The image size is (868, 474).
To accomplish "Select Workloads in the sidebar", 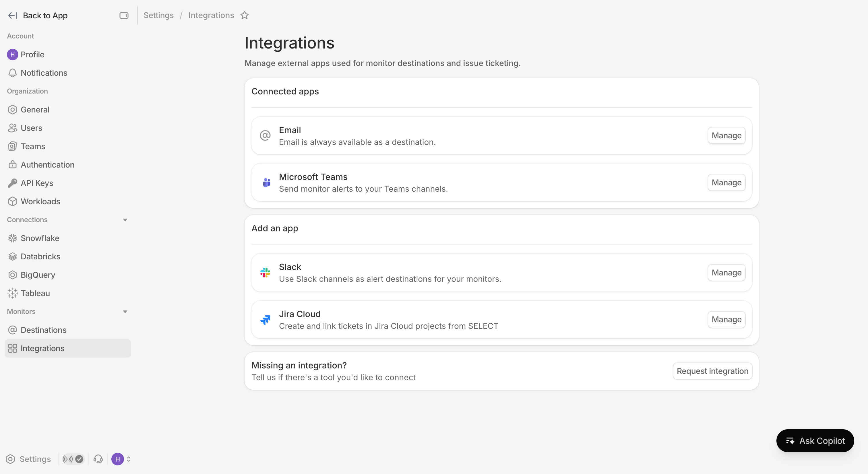I will (40, 201).
